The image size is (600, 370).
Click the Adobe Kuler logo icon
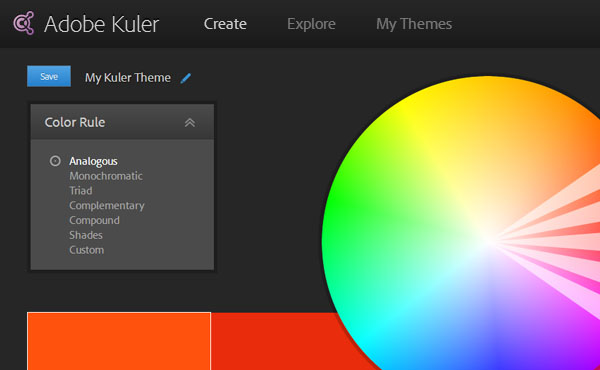pyautogui.click(x=24, y=23)
